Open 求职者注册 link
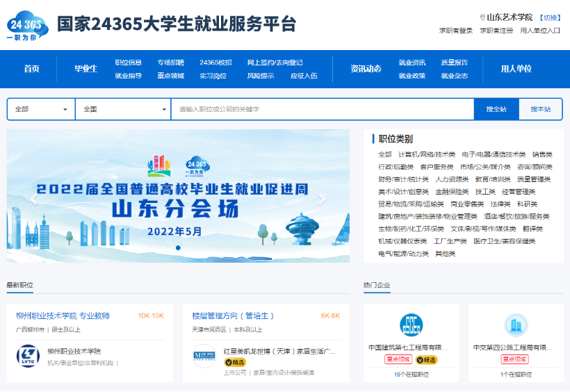Screen dimensions: 570x392 pyautogui.click(x=496, y=31)
